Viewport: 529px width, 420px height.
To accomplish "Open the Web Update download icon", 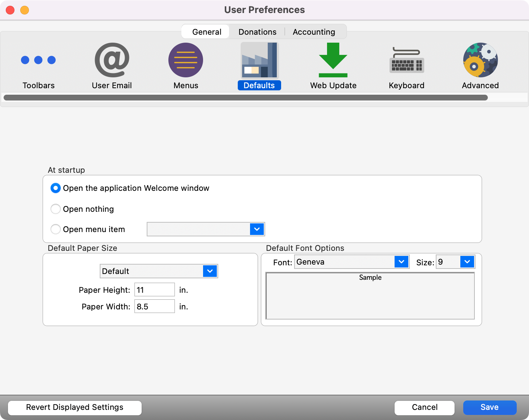I will click(x=333, y=60).
